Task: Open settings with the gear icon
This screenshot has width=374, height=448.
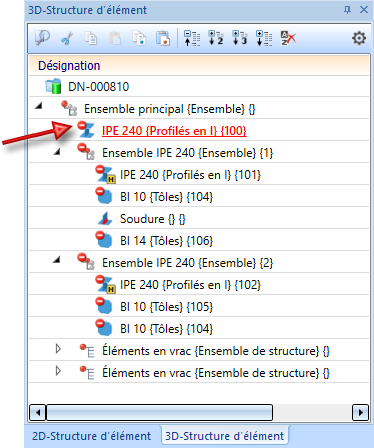Action: coord(359,38)
